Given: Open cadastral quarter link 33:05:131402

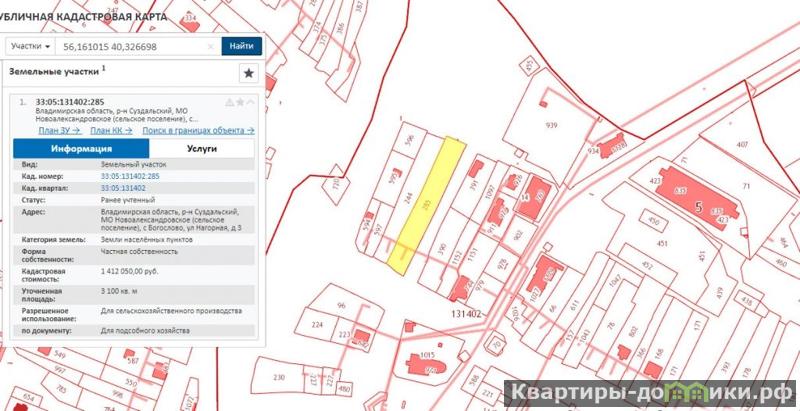Looking at the screenshot, I should coord(123,187).
